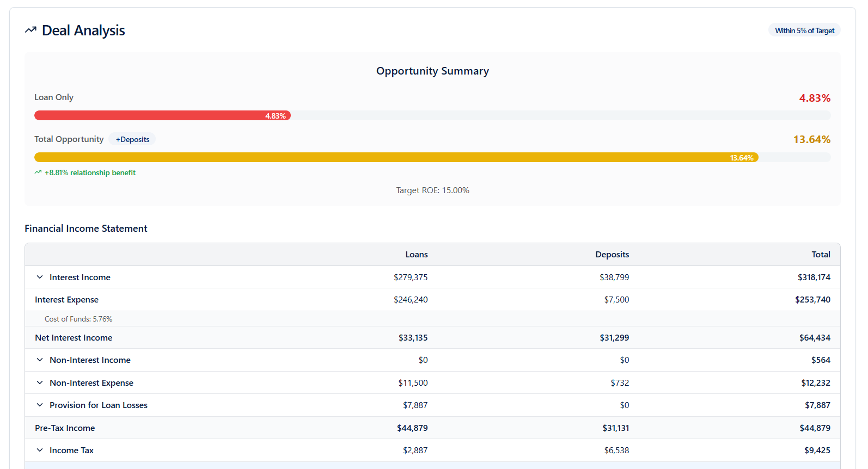Click the Pre-Tax Income deposits $31,131
Image resolution: width=868 pixels, height=469 pixels.
point(615,428)
